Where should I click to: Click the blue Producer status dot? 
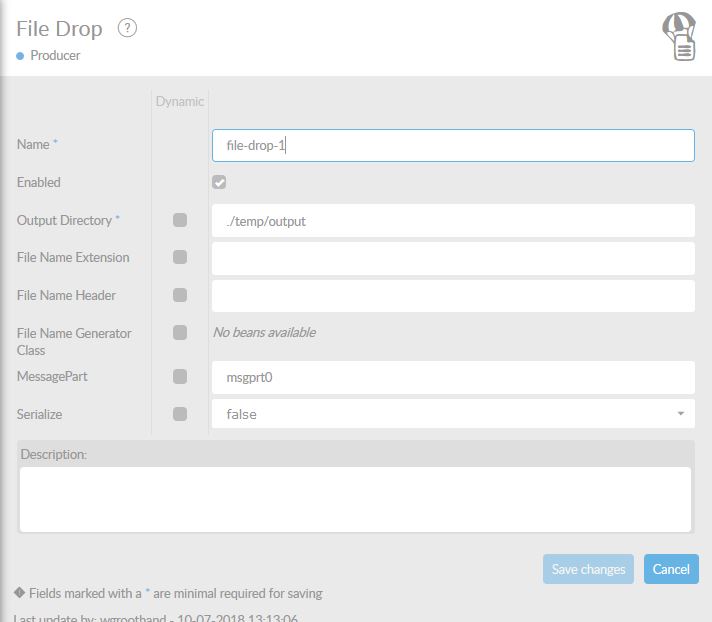click(20, 56)
